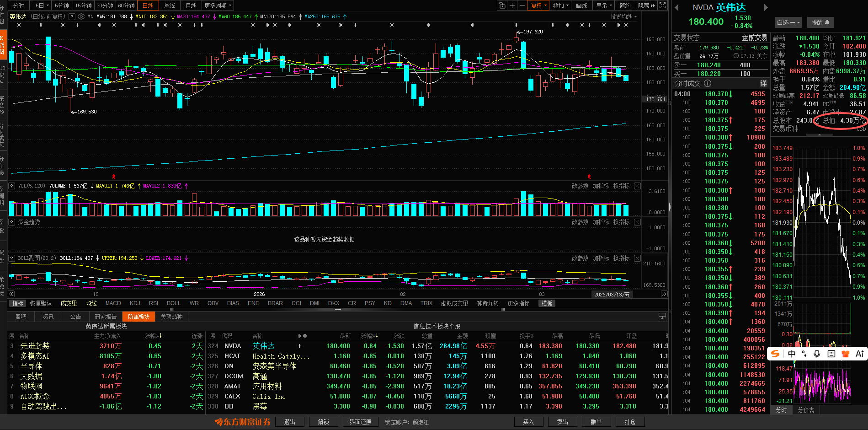Viewport: 868px width, 430px height.
Task: Switch to the 周线 weekly chart tab
Action: (170, 5)
